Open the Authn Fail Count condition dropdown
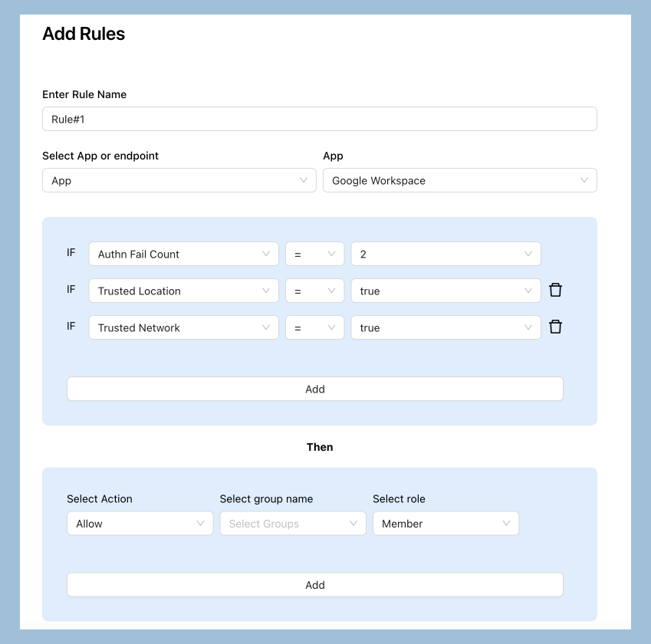The image size is (651, 644). coord(183,255)
